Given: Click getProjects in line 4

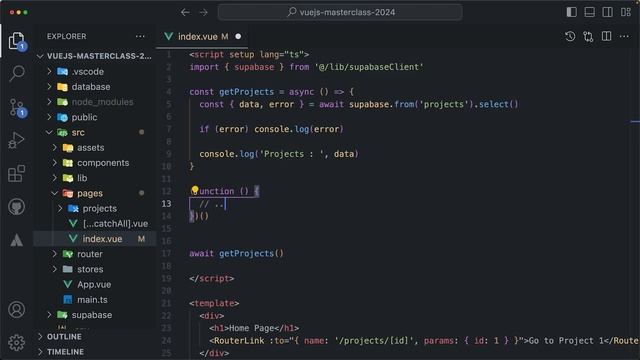Looking at the screenshot, I should coord(247,92).
